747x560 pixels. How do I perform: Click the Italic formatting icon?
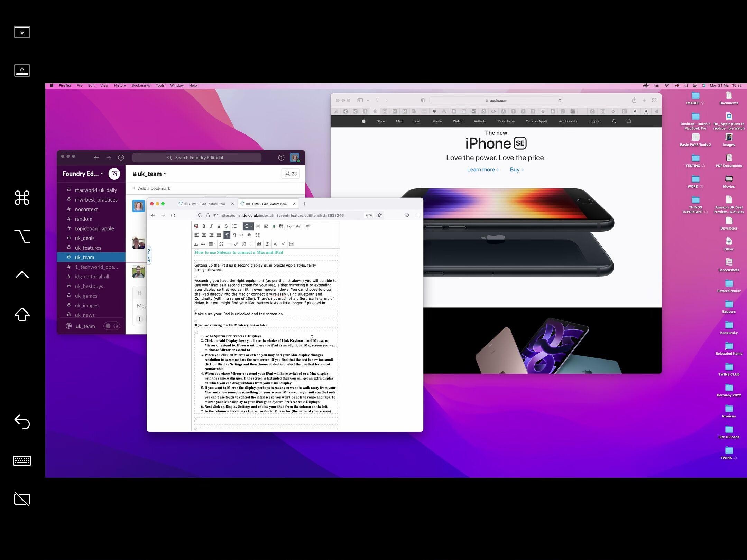click(211, 226)
